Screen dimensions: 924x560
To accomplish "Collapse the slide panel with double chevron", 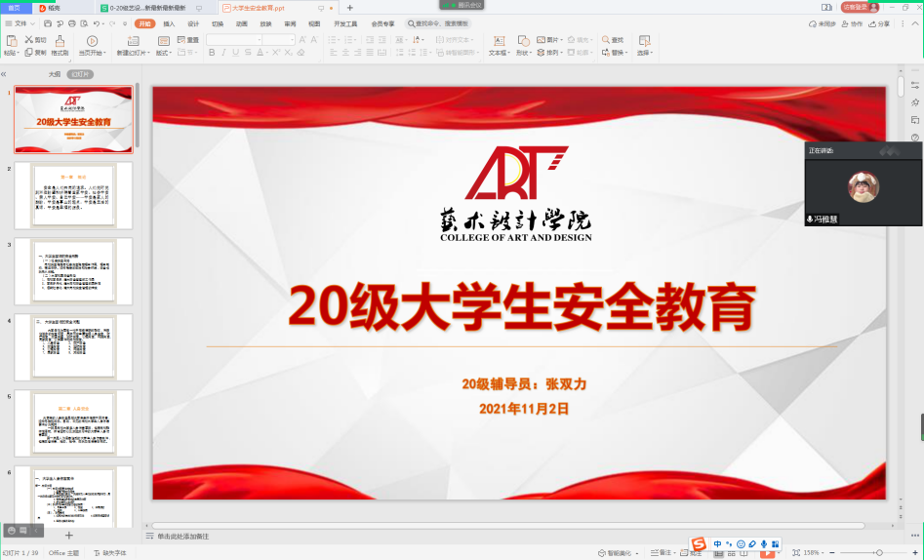I will click(4, 74).
